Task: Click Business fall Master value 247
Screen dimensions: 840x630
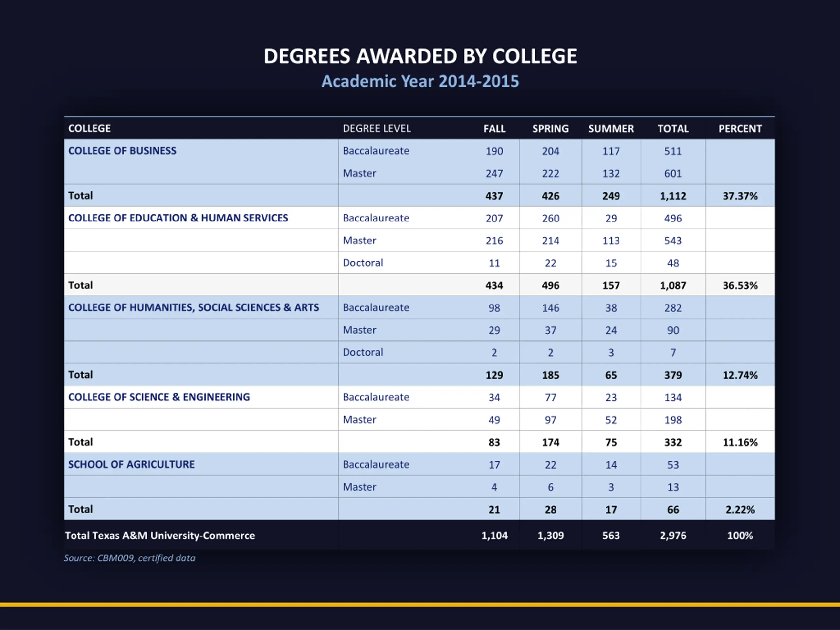Action: click(x=494, y=174)
